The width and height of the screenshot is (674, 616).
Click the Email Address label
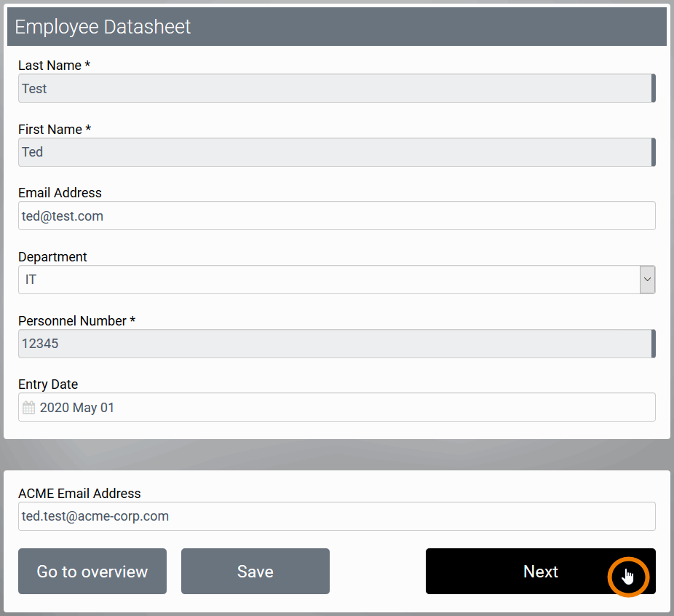tap(60, 193)
